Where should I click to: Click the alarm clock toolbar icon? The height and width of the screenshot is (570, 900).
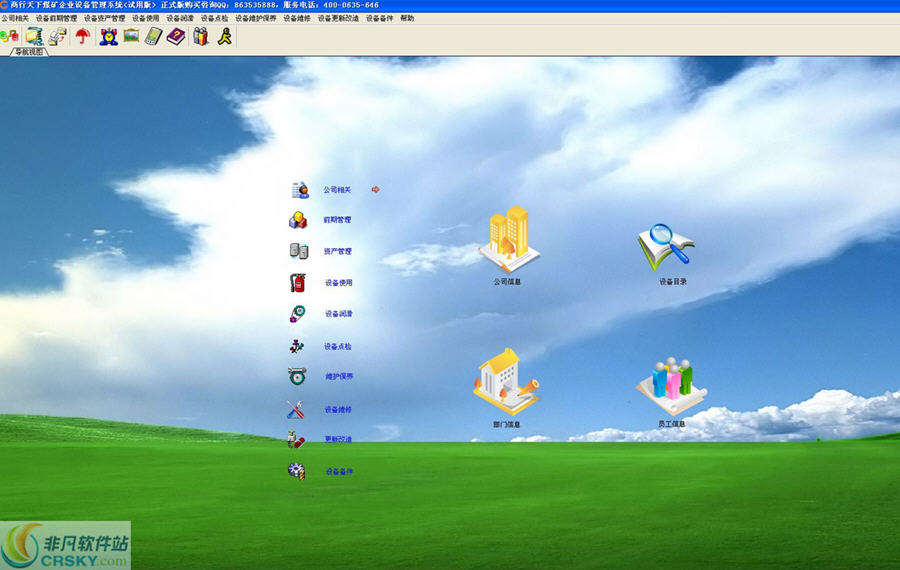(x=108, y=37)
